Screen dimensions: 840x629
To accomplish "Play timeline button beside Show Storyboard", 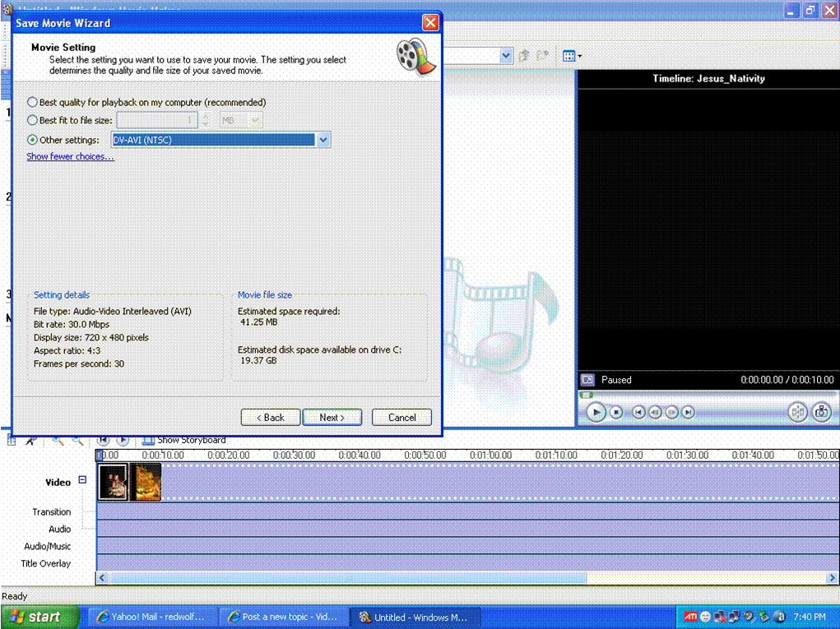I will [123, 441].
